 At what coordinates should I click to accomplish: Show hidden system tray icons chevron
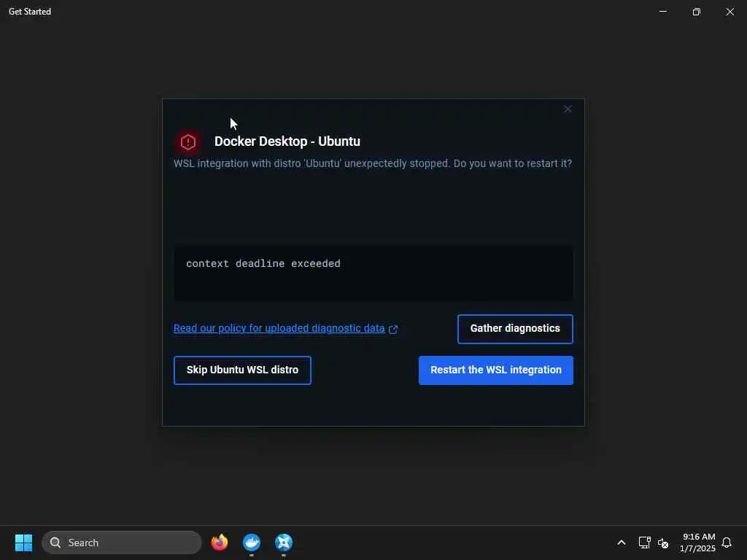point(622,542)
